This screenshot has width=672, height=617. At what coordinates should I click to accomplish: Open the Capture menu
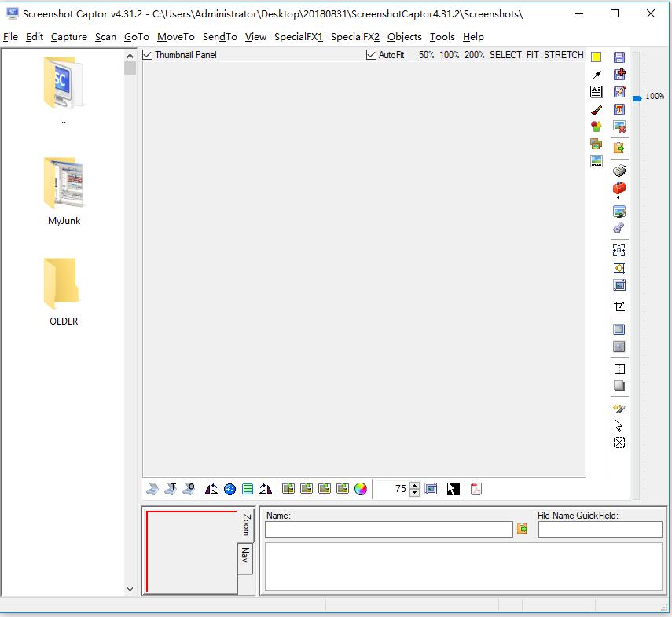click(68, 37)
